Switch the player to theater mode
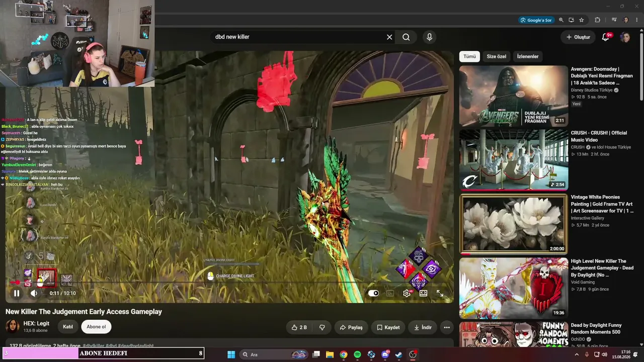 point(423,293)
